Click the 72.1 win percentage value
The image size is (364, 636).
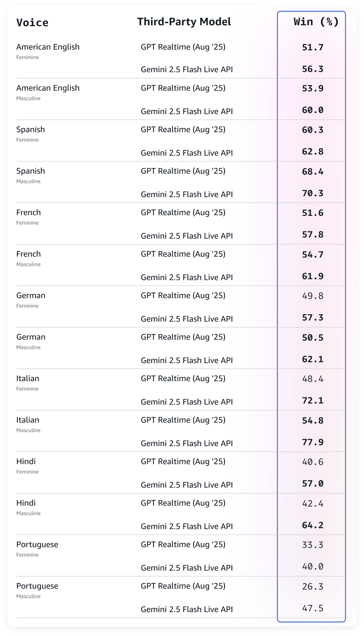[313, 401]
